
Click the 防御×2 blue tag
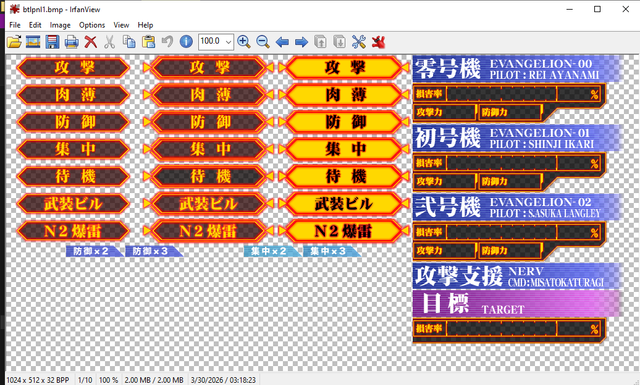pyautogui.click(x=94, y=251)
